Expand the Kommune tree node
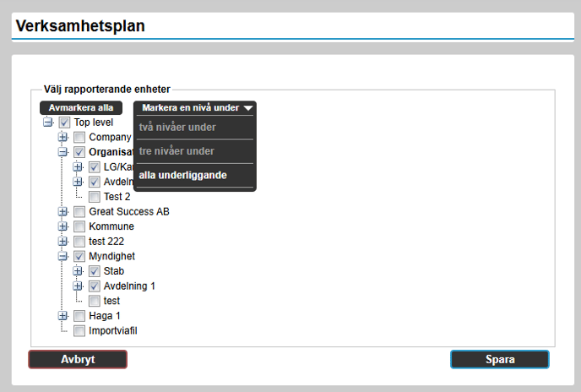 click(62, 226)
